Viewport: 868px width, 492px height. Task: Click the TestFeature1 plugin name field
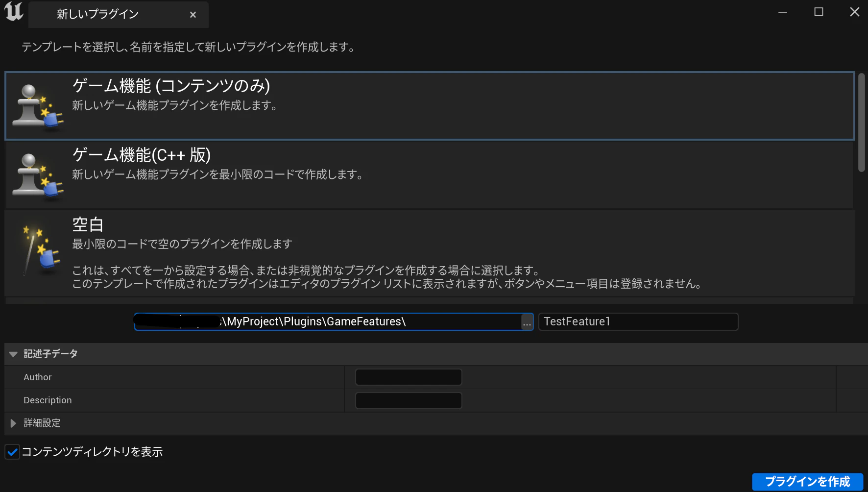click(638, 321)
